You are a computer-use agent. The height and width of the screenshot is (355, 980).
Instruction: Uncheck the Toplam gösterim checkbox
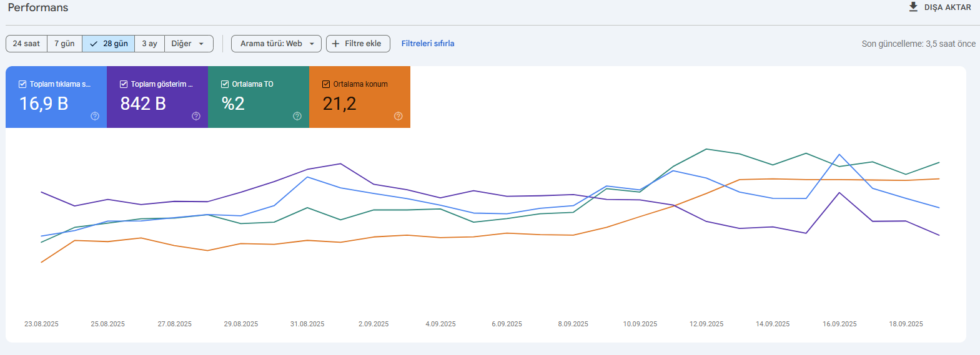point(124,84)
